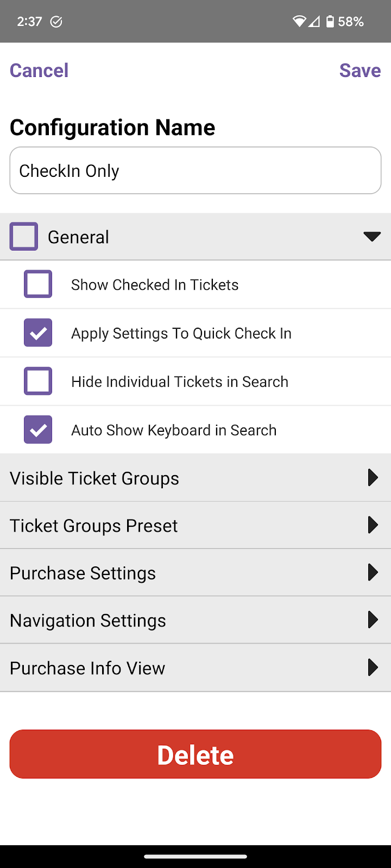Check Hide Individual Tickets in Search
Screen dimensions: 391x868
(x=38, y=381)
